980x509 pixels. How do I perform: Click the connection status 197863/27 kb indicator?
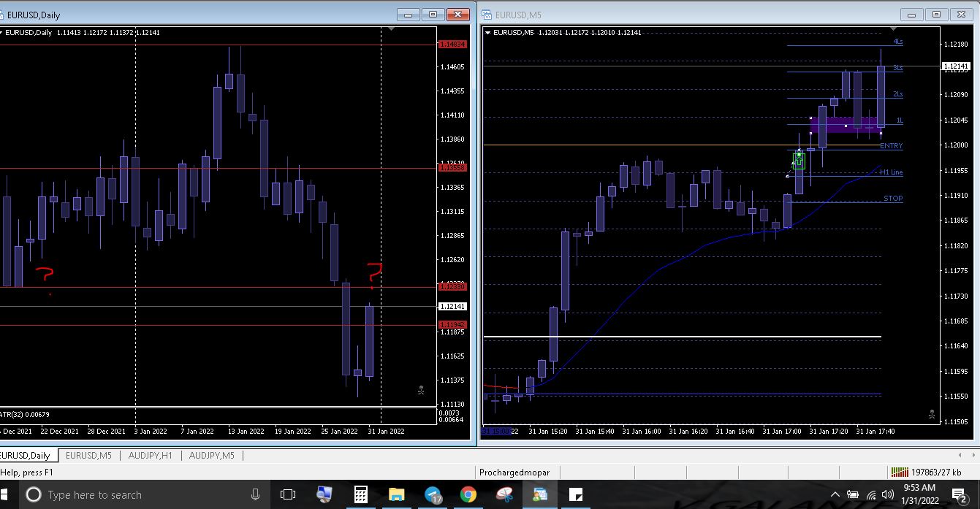[927, 472]
